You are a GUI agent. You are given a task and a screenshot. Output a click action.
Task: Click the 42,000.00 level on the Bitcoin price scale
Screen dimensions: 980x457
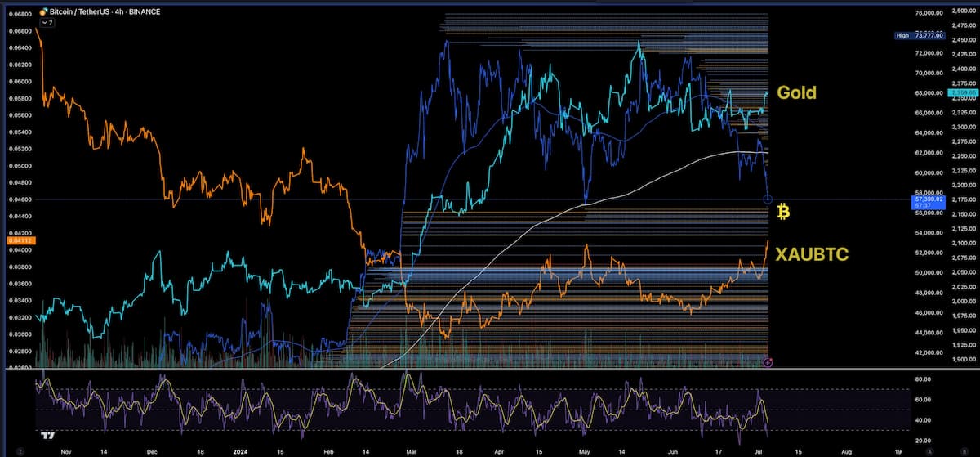pos(929,352)
